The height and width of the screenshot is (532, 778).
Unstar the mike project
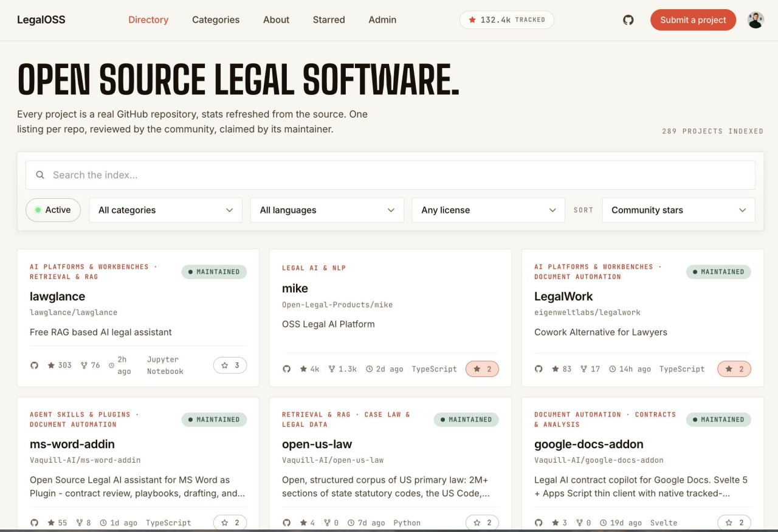tap(482, 369)
